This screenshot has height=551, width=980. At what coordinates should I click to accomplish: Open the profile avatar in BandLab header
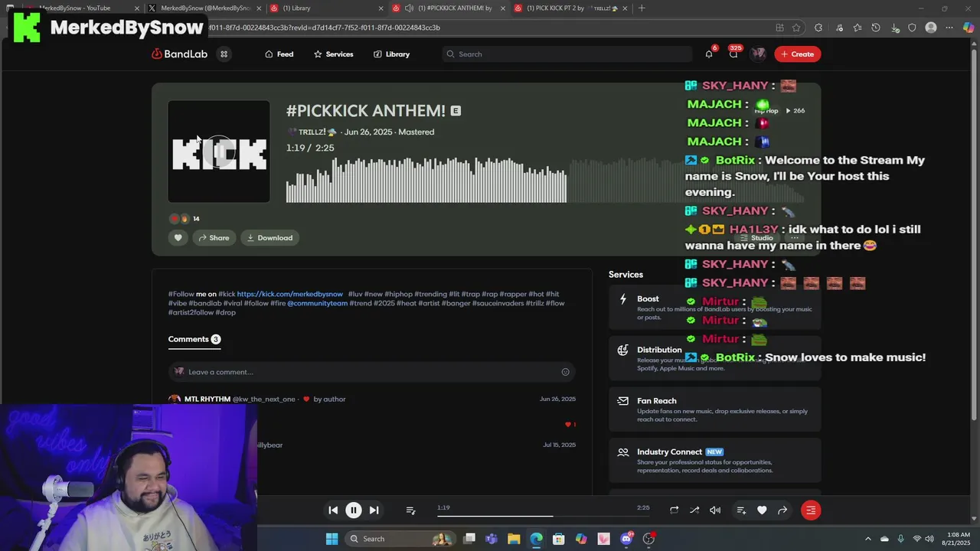click(758, 54)
